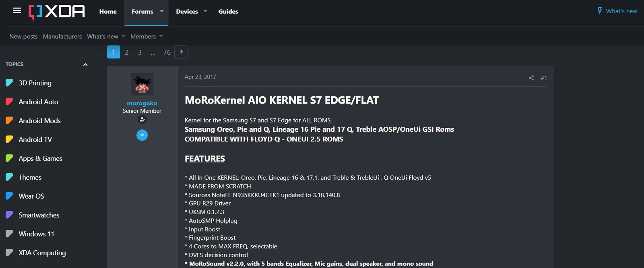The height and width of the screenshot is (268, 644).
Task: Expand the Members submenu arrow
Action: (x=161, y=36)
